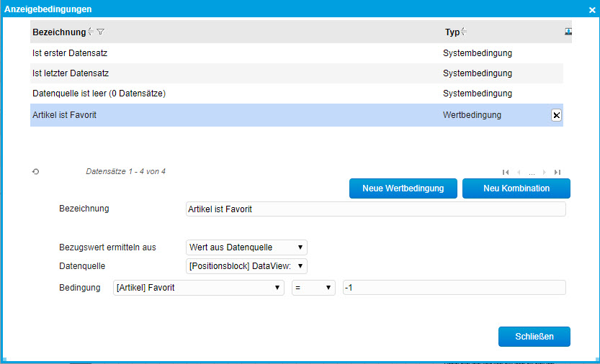The image size is (600, 364).
Task: Open the filter icon in Bezeichnung column
Action: tap(101, 32)
